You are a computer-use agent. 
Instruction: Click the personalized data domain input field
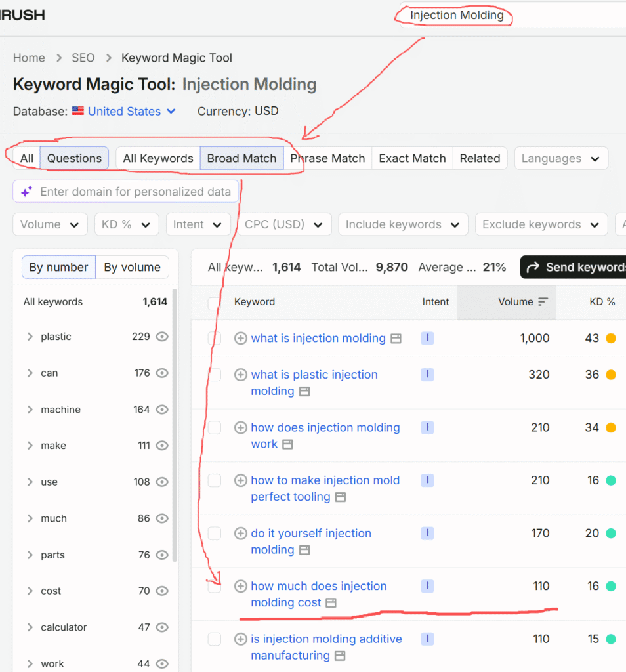(x=125, y=191)
